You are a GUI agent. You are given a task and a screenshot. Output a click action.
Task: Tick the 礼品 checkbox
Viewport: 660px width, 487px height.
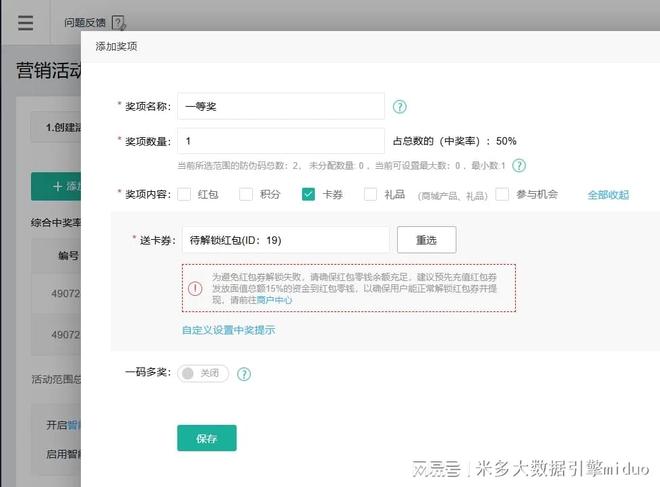tap(371, 195)
